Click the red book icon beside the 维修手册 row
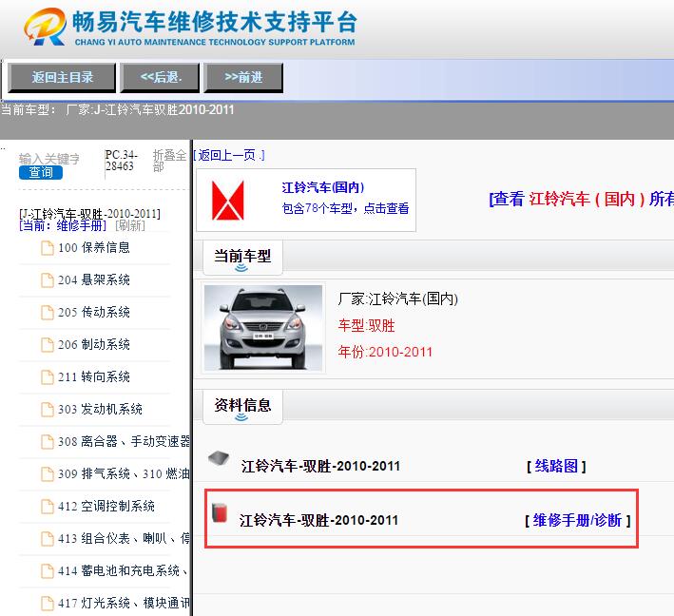The image size is (674, 616). click(220, 512)
